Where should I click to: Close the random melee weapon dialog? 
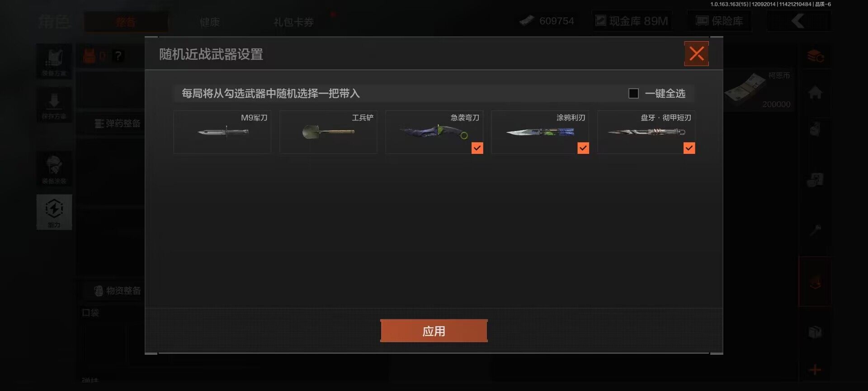coord(696,54)
